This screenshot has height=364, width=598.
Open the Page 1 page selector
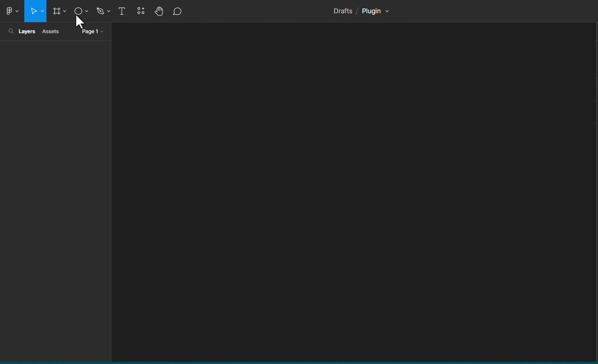point(92,31)
